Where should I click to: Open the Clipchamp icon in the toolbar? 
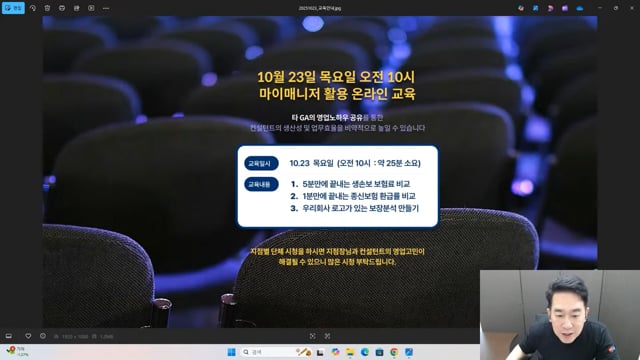tap(550, 8)
